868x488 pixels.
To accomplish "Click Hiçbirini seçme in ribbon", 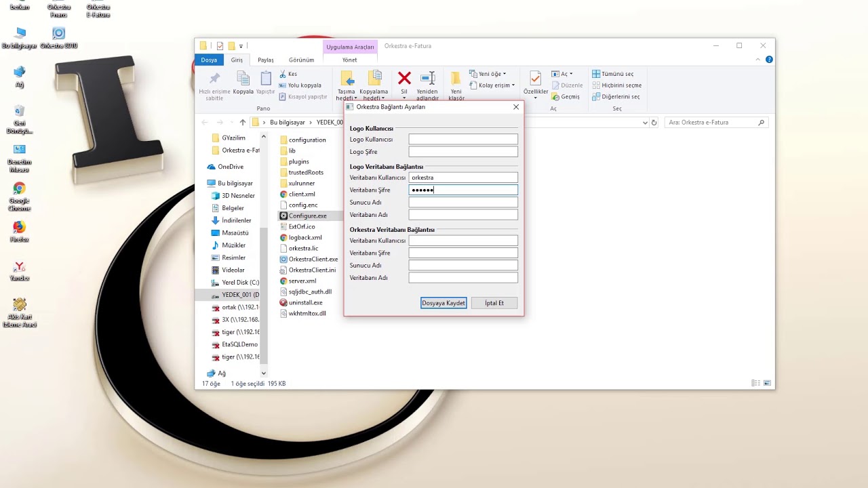I will coord(616,85).
